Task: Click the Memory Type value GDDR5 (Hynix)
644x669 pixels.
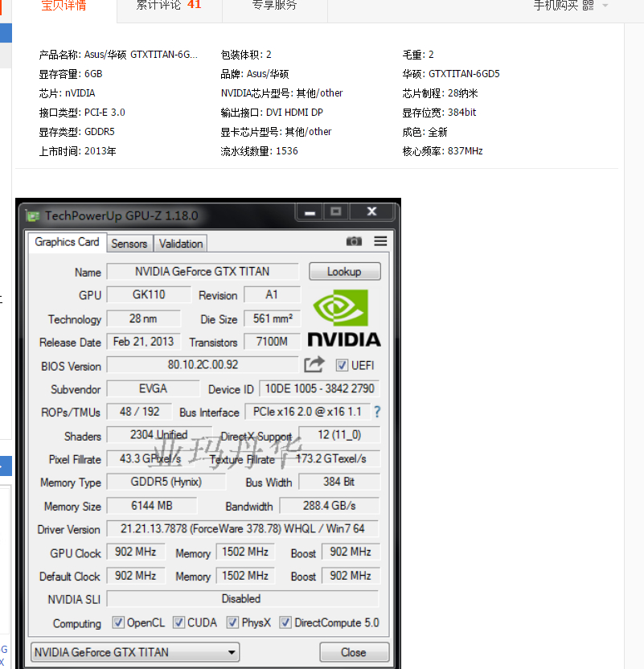Action: click(x=166, y=482)
